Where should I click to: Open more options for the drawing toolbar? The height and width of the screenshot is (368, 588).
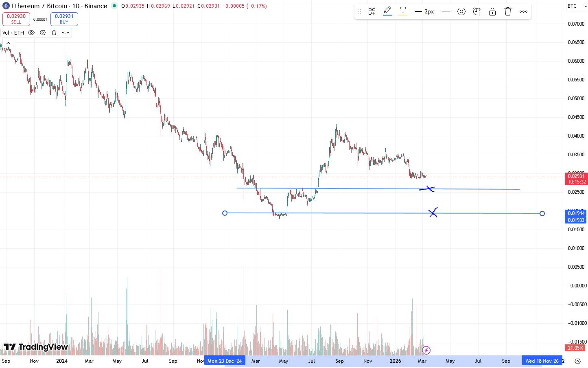point(523,11)
